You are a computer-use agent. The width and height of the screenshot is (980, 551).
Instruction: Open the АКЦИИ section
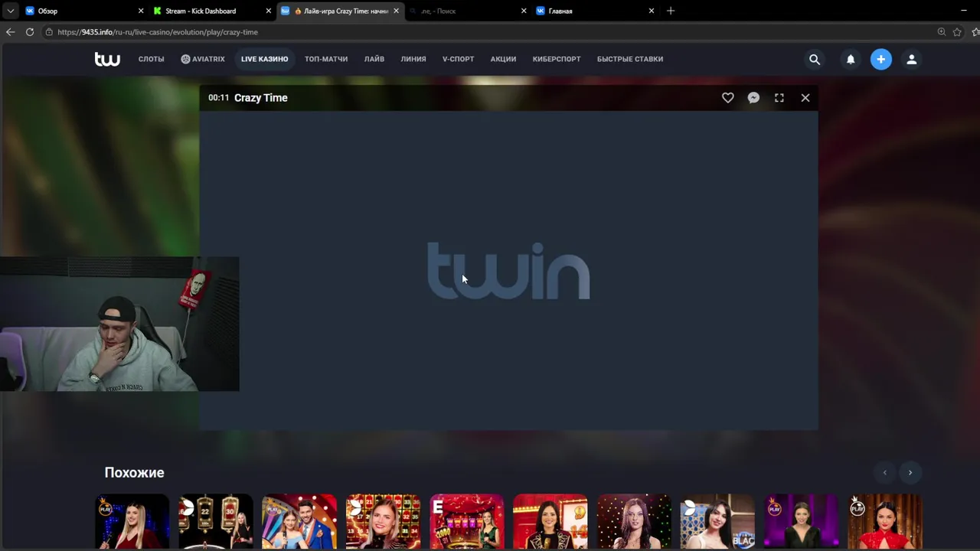[x=503, y=59]
